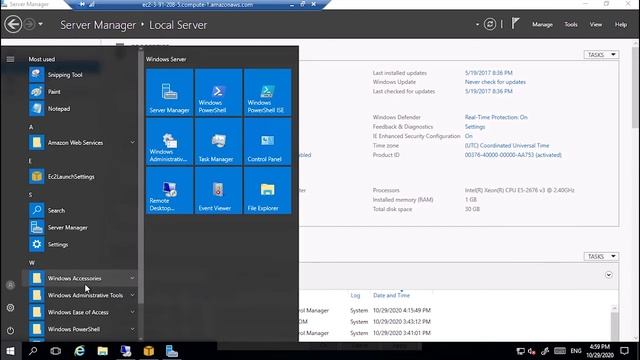The height and width of the screenshot is (360, 640).
Task: Launch Internet Explorer from taskbar
Action: 79,351
